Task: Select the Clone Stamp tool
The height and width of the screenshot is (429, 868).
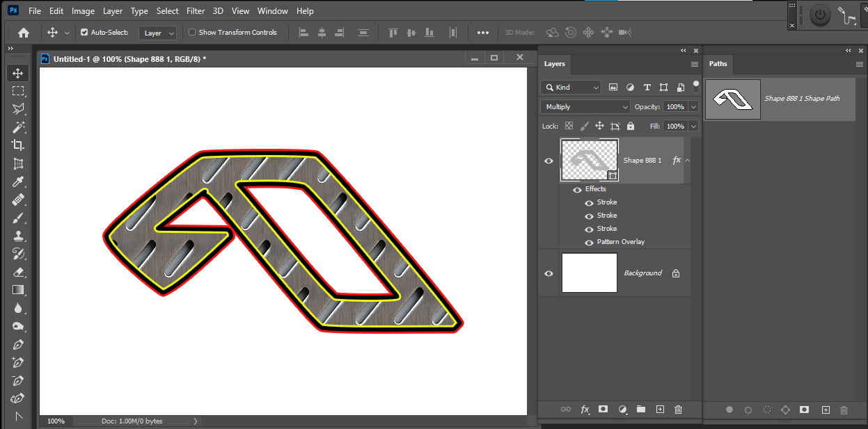Action: coord(17,235)
